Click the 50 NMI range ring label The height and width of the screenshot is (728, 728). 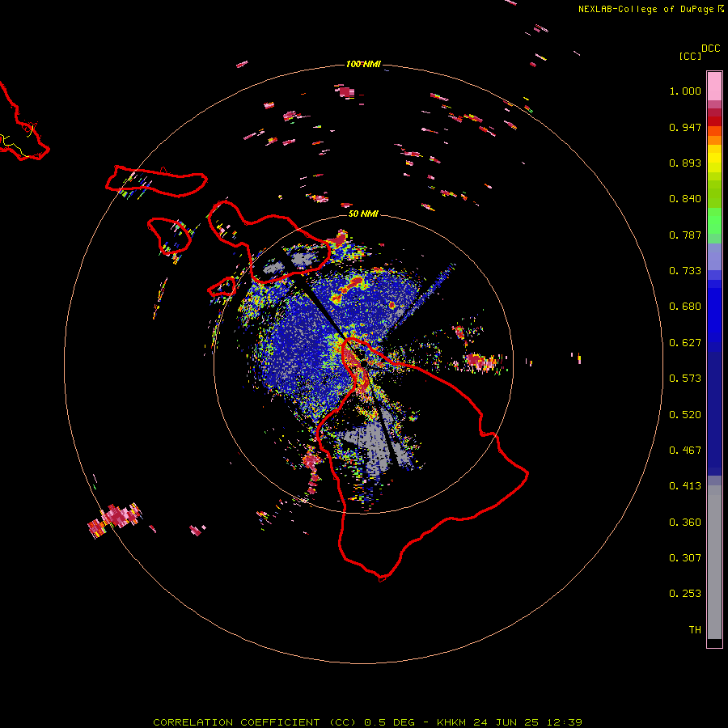363,214
